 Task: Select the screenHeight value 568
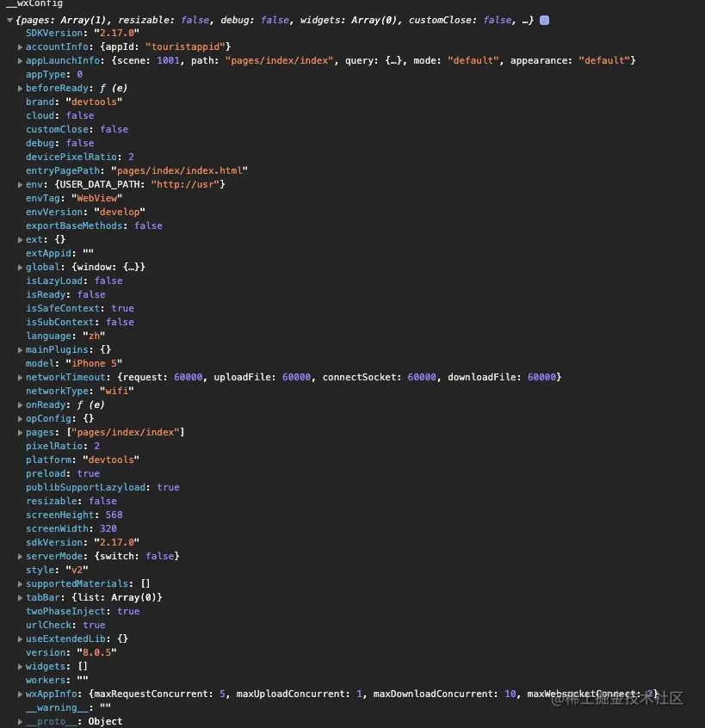[114, 515]
